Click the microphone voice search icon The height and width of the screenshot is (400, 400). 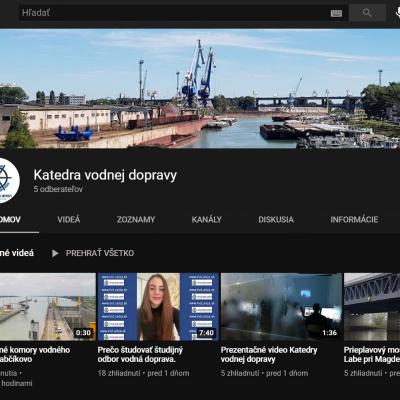[398, 13]
